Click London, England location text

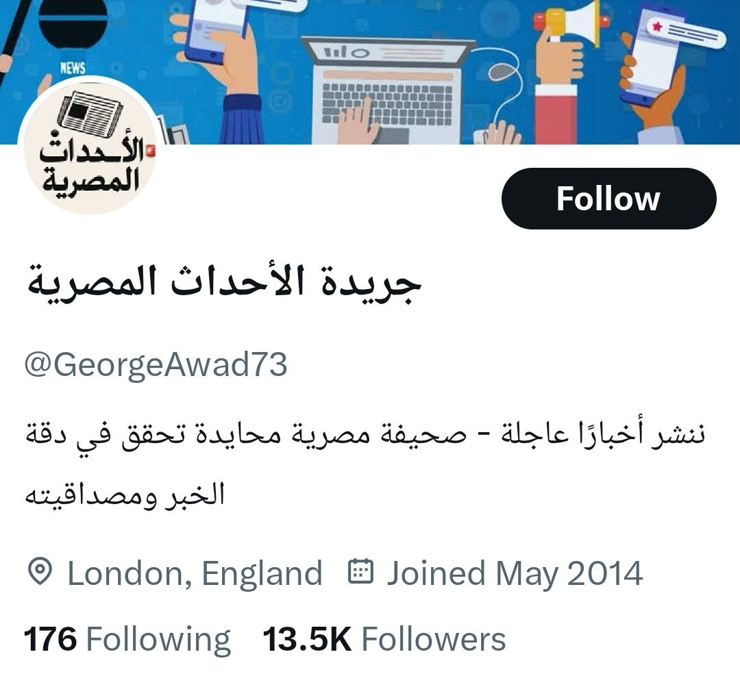pos(195,573)
